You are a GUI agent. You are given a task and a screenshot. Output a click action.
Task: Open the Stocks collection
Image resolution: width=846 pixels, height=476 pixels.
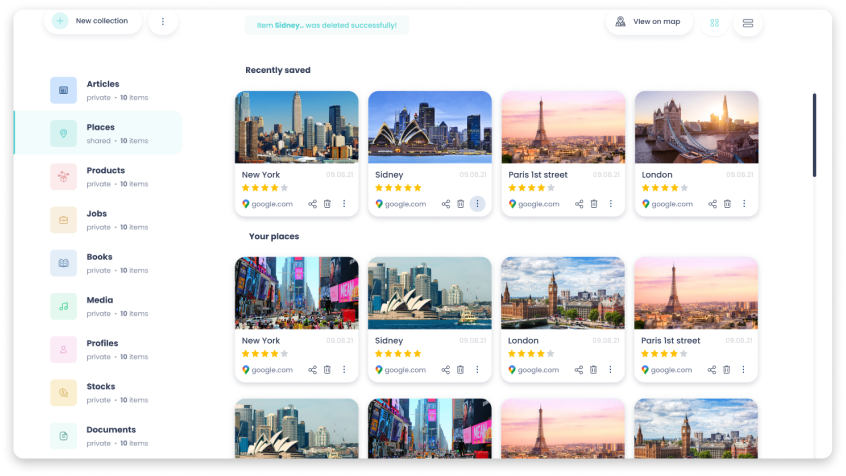[x=99, y=392]
